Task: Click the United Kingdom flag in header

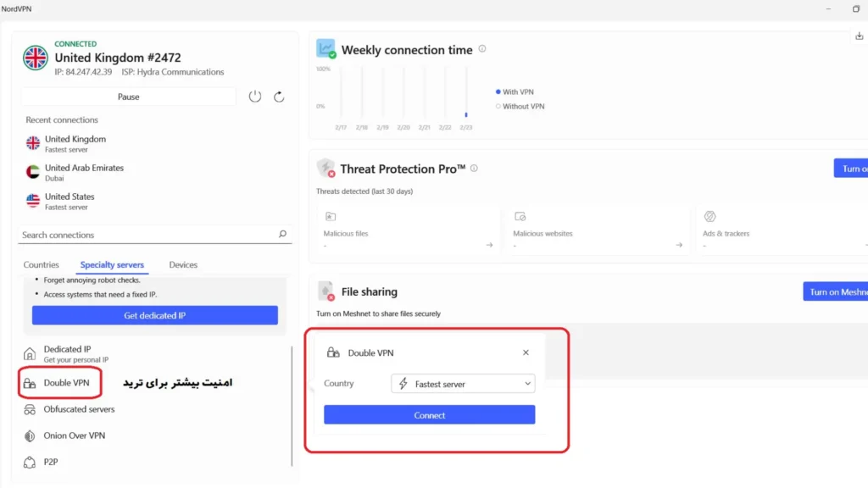Action: [x=35, y=58]
